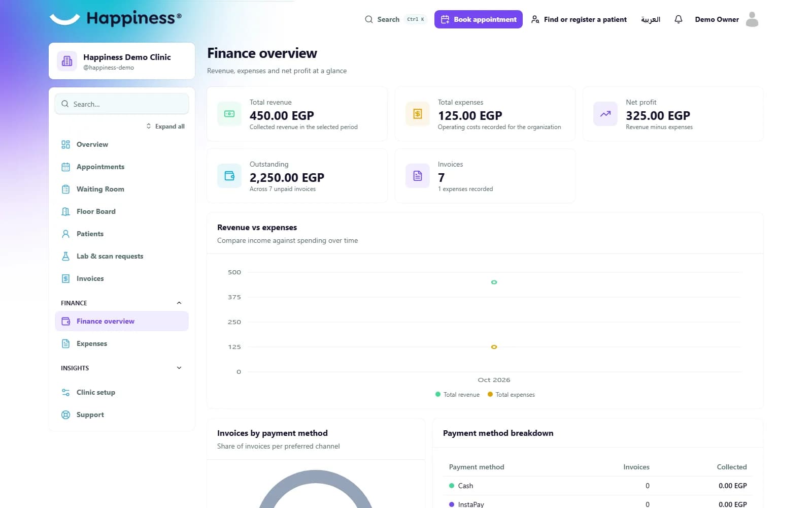Viewport: 812px width, 508px height.
Task: Open Demo Owner avatar menu
Action: (752, 19)
